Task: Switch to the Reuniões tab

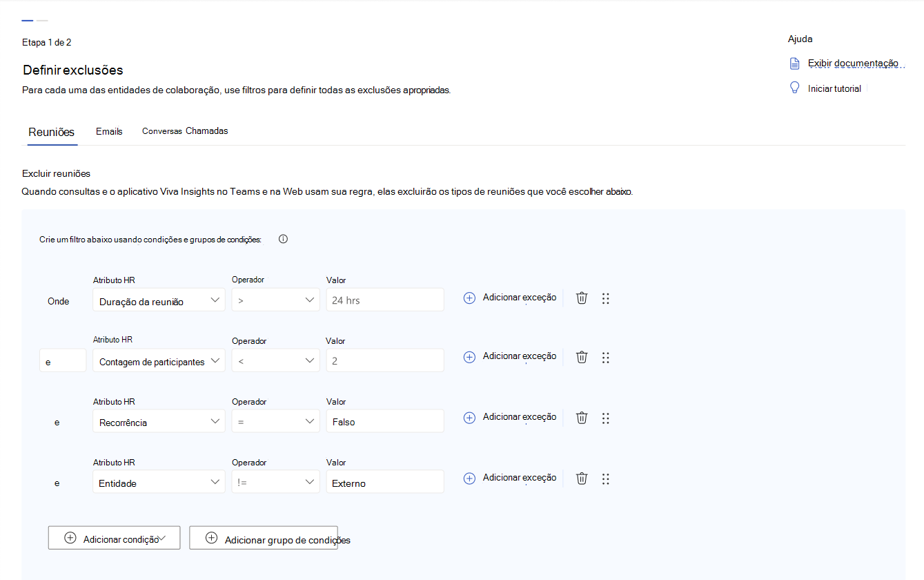Action: (52, 132)
